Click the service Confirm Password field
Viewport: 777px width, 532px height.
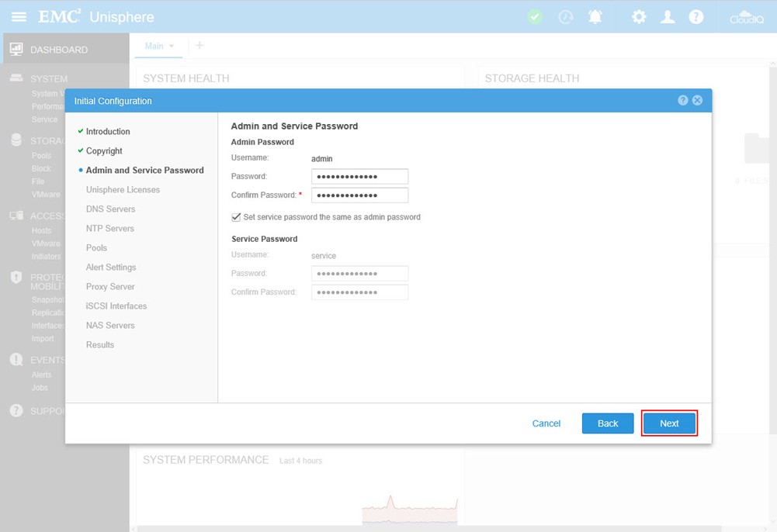point(359,292)
